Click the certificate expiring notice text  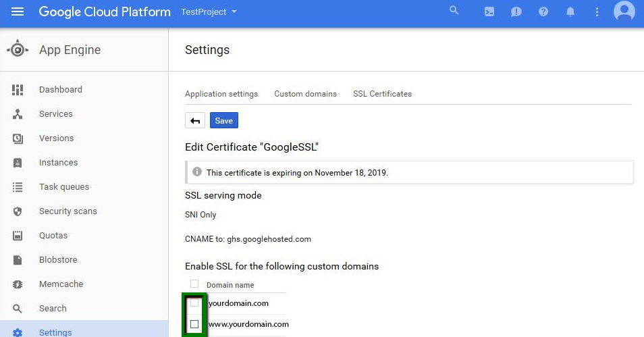(297, 173)
